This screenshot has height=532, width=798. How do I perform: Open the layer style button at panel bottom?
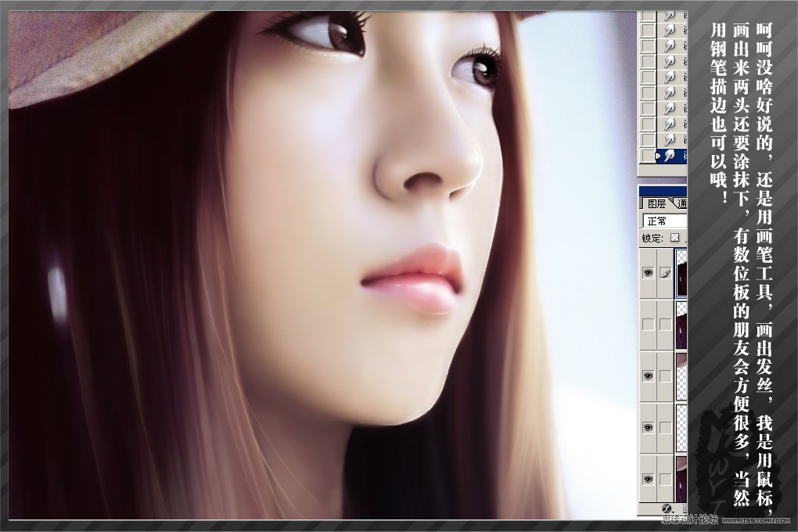pos(669,509)
